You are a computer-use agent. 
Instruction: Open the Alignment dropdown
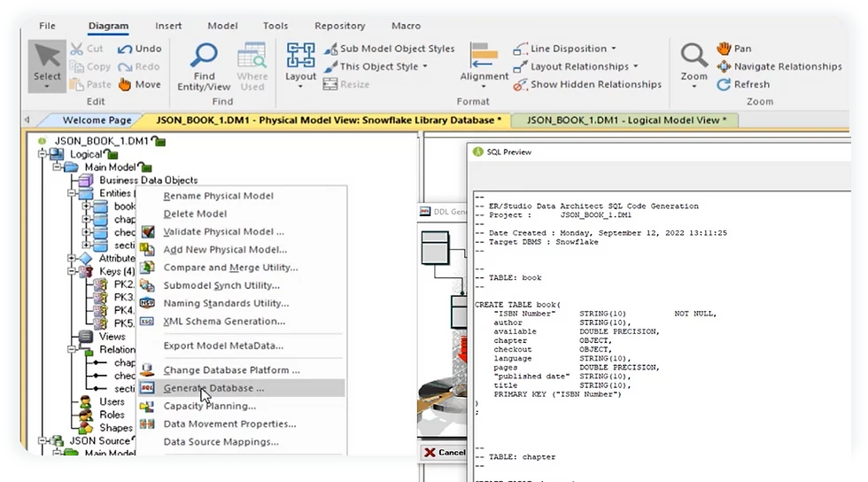click(484, 66)
